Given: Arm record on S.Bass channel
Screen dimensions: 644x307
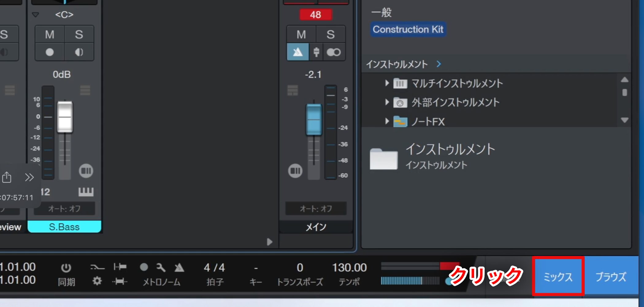Looking at the screenshot, I should (50, 52).
